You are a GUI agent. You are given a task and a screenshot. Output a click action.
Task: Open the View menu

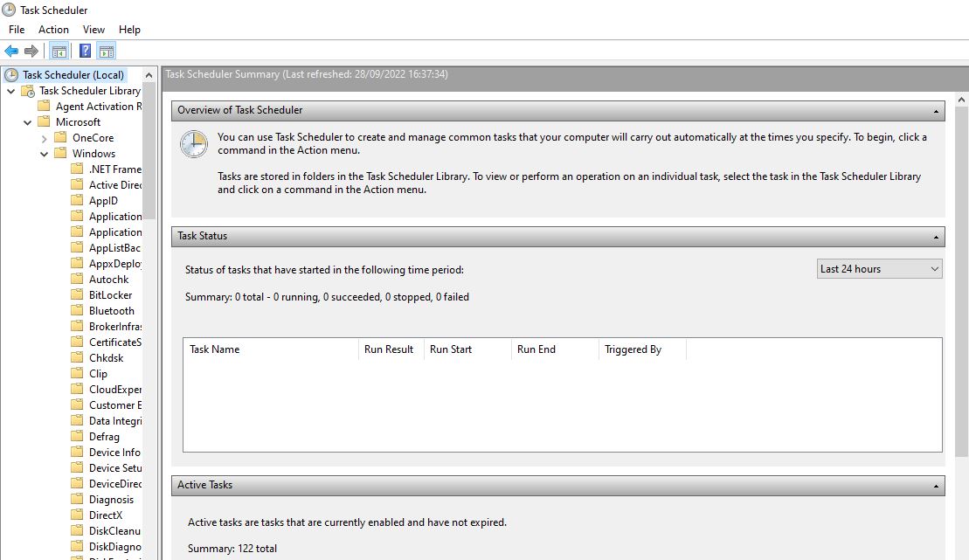[93, 29]
